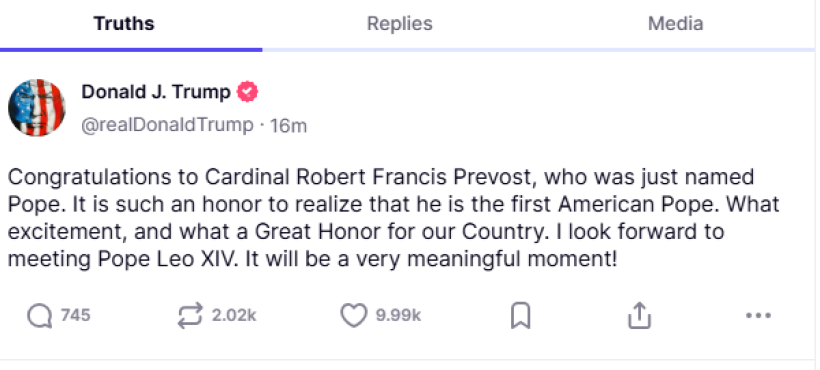Click the @realDonaldTrump handle

click(167, 125)
